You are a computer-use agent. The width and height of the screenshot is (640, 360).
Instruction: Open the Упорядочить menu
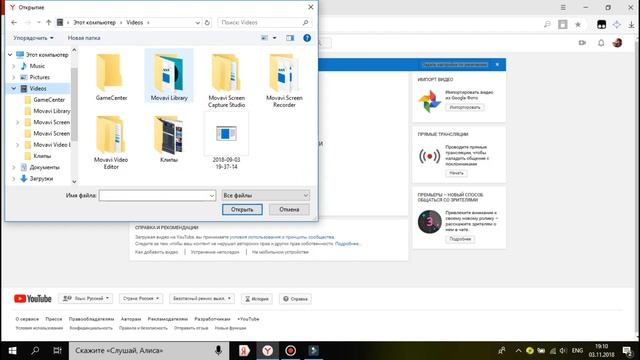coord(33,38)
